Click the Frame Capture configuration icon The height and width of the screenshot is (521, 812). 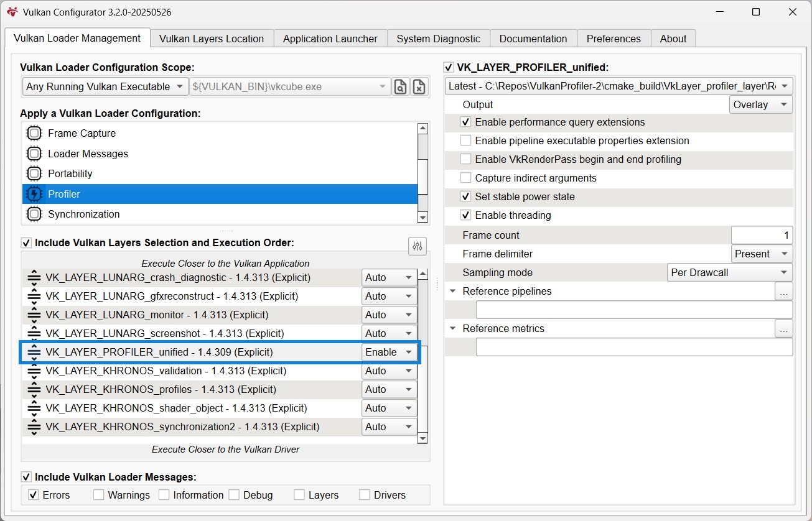(x=34, y=133)
